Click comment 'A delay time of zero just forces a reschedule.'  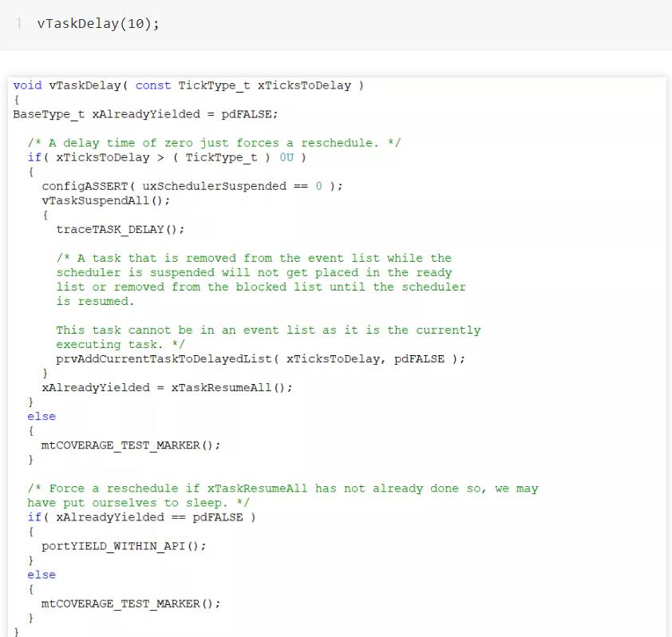(214, 143)
